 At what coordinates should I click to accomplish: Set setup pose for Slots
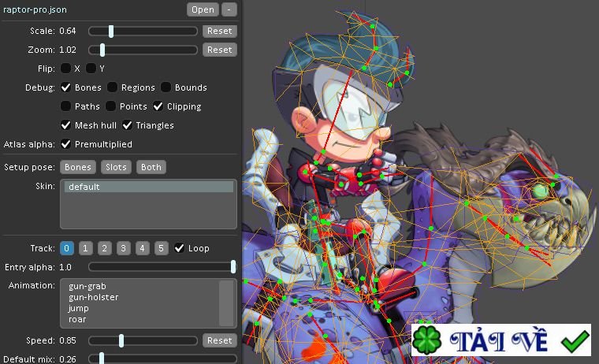coord(116,167)
